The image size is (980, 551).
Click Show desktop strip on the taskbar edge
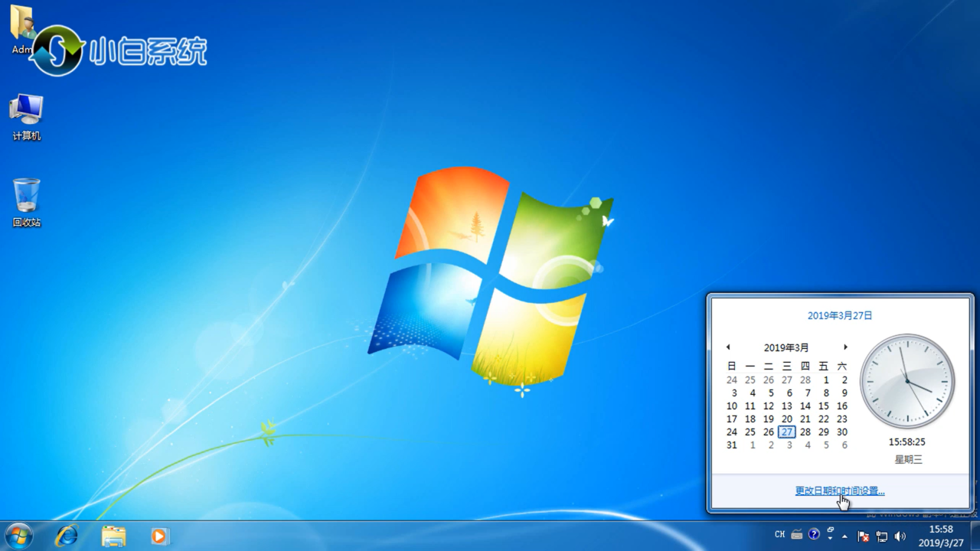tap(974, 536)
